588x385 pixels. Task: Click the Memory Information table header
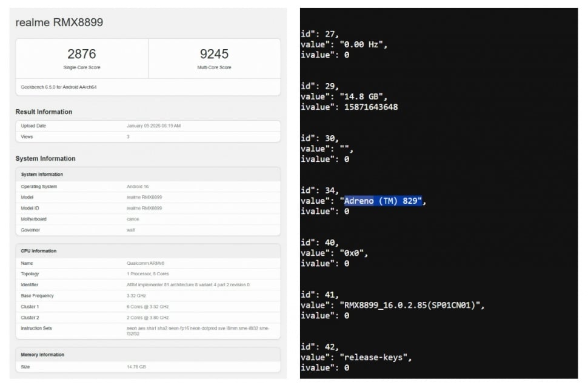pyautogui.click(x=42, y=355)
